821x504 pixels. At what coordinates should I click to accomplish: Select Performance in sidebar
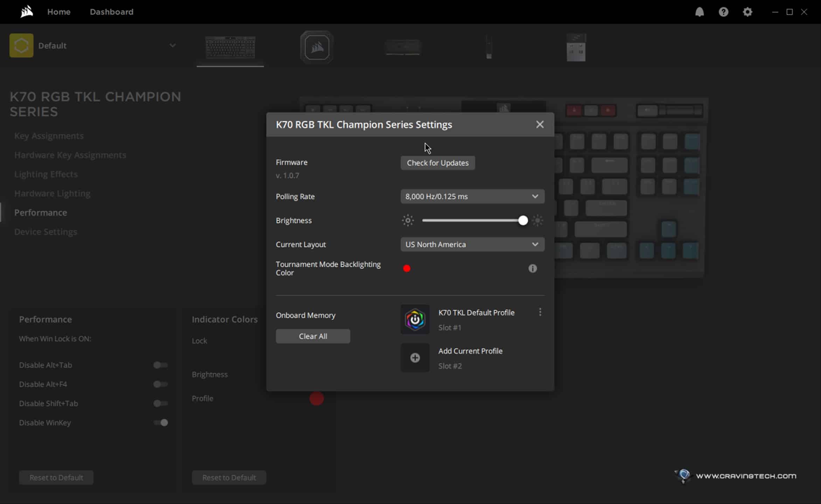pos(41,212)
